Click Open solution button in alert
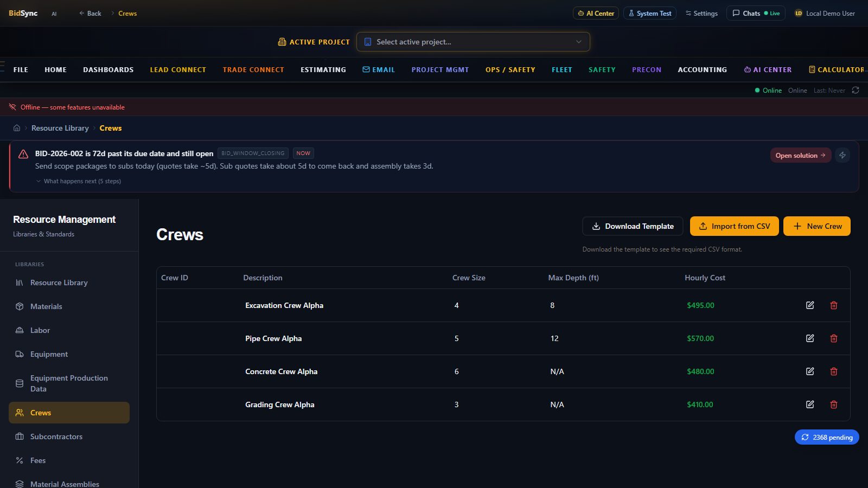 tap(801, 155)
